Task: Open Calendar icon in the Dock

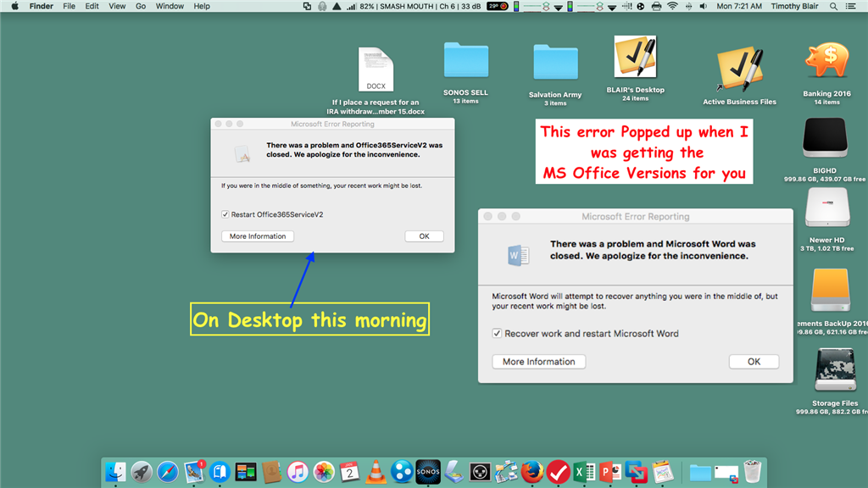Action: 349,472
